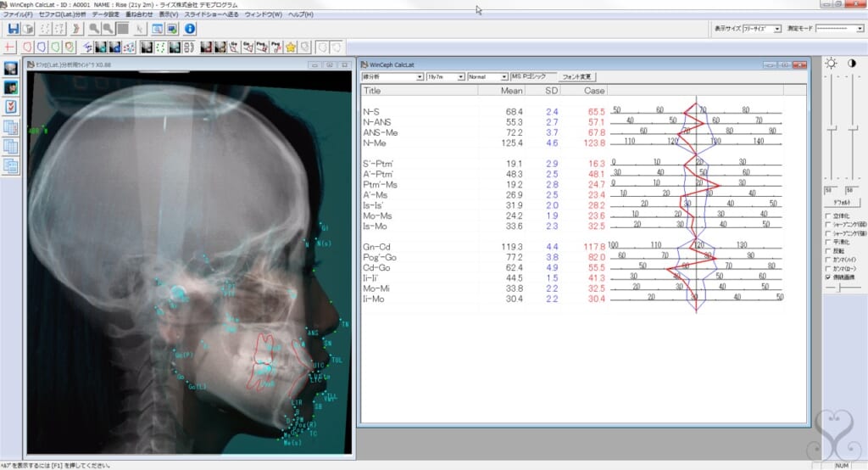The width and height of the screenshot is (868, 470).
Task: Click the green dotted landmark points icon
Action: tap(160, 48)
